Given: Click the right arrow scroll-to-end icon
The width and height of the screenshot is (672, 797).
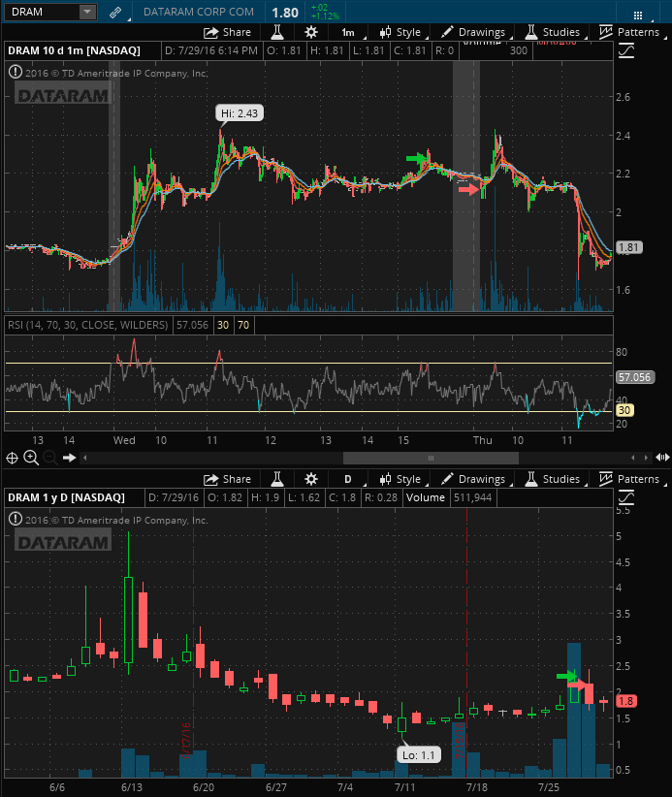Looking at the screenshot, I should 69,458.
